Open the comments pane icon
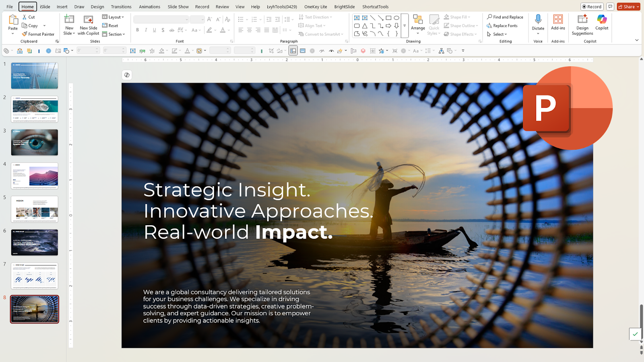This screenshot has height=362, width=644. (610, 6)
